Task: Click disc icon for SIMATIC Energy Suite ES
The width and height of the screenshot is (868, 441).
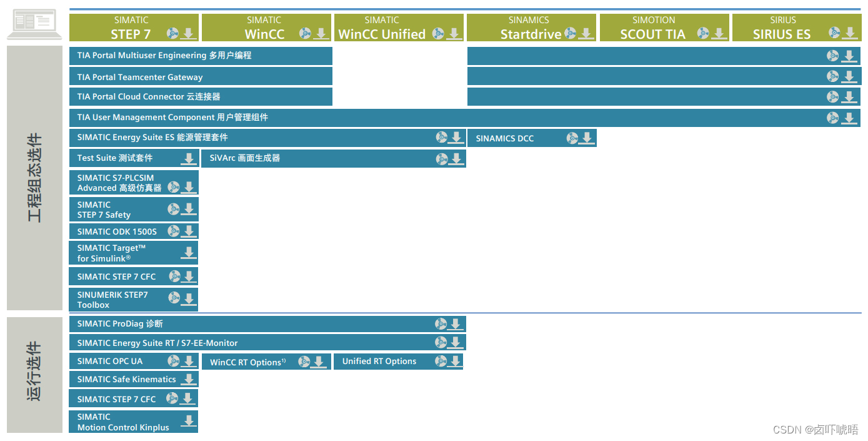Action: (442, 137)
